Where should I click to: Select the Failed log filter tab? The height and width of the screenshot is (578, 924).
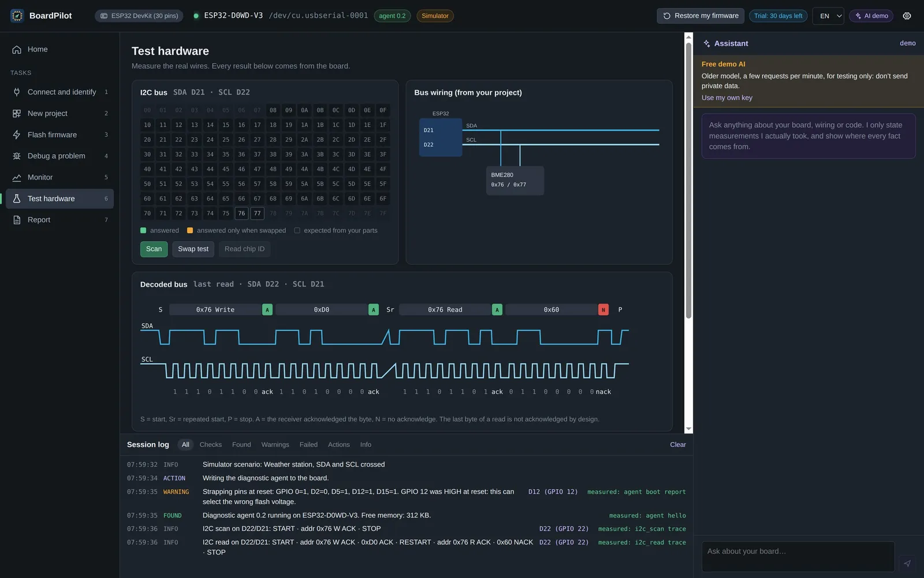(x=308, y=444)
